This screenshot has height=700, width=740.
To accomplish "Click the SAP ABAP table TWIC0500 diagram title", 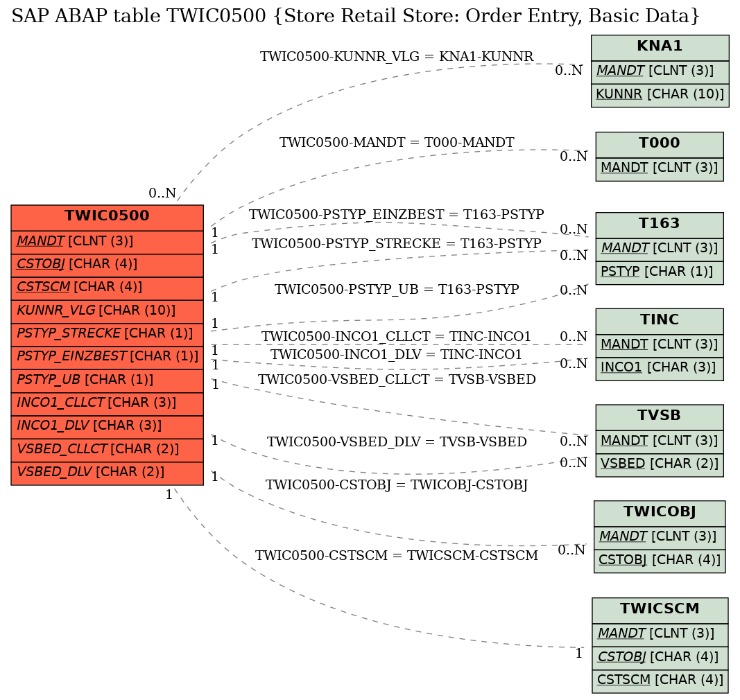I will (355, 17).
